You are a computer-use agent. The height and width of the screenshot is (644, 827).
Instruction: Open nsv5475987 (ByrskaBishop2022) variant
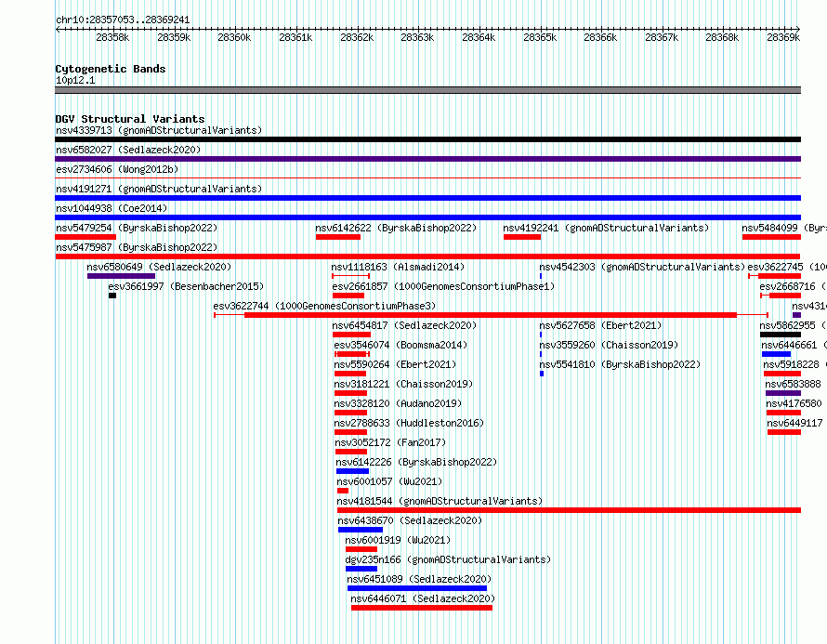tap(137, 247)
